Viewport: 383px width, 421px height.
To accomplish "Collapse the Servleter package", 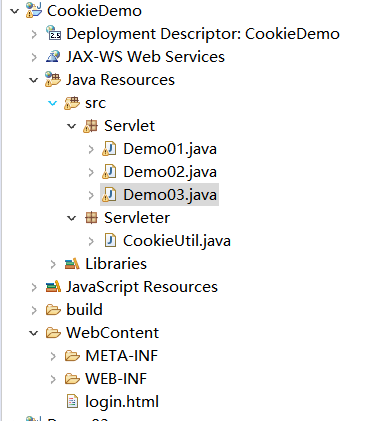I will tap(72, 218).
